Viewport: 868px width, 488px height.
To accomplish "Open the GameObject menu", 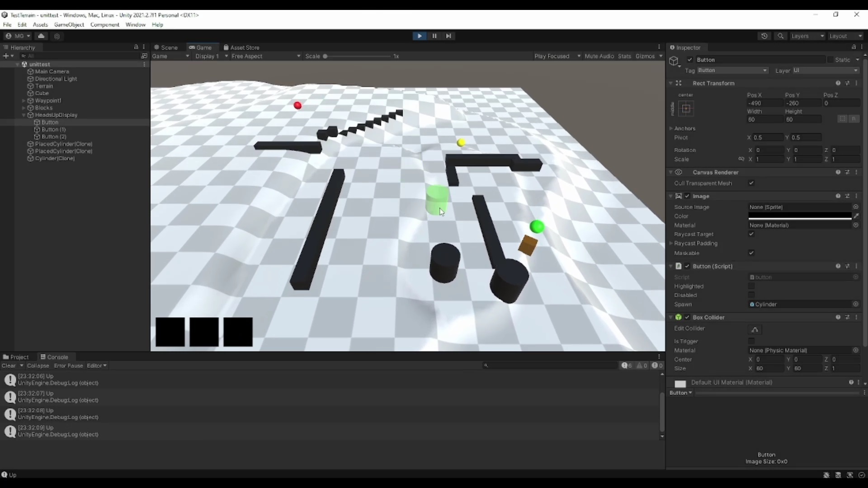I will pyautogui.click(x=69, y=24).
